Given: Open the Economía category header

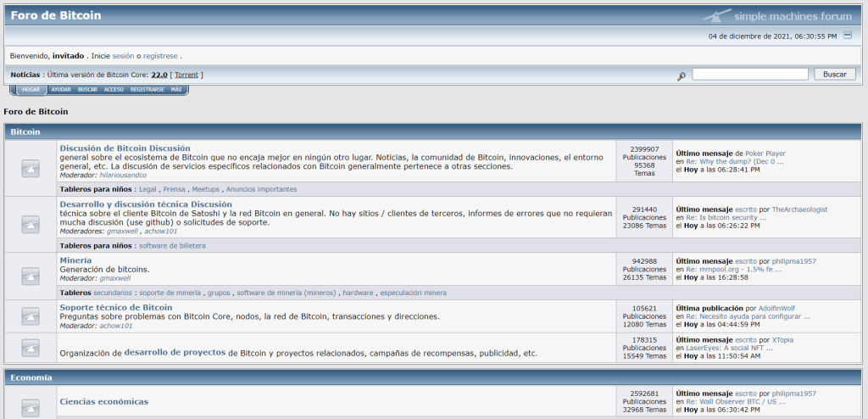Looking at the screenshot, I should coord(31,377).
